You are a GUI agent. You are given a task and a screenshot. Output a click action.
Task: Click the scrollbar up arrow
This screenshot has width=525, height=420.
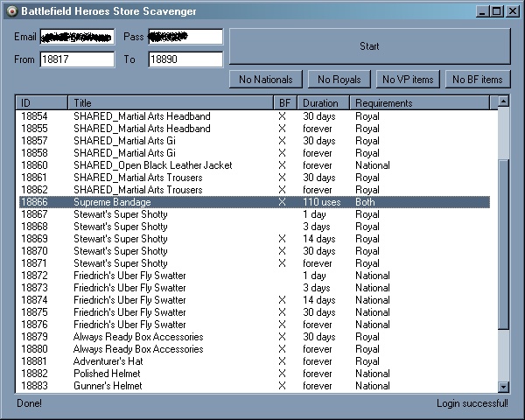(503, 101)
